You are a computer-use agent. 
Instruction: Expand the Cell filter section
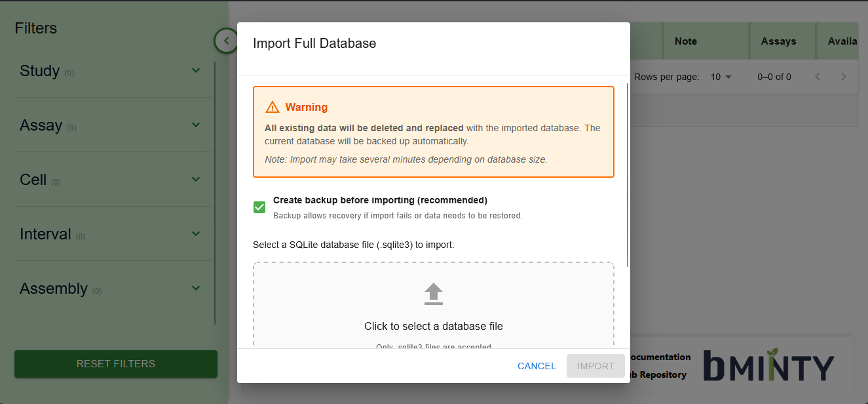pos(195,179)
